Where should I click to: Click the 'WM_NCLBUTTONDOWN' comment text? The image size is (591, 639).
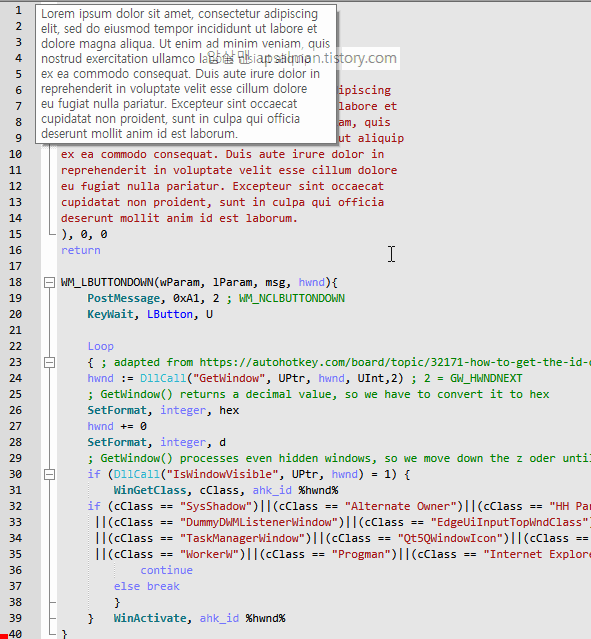pos(292,298)
